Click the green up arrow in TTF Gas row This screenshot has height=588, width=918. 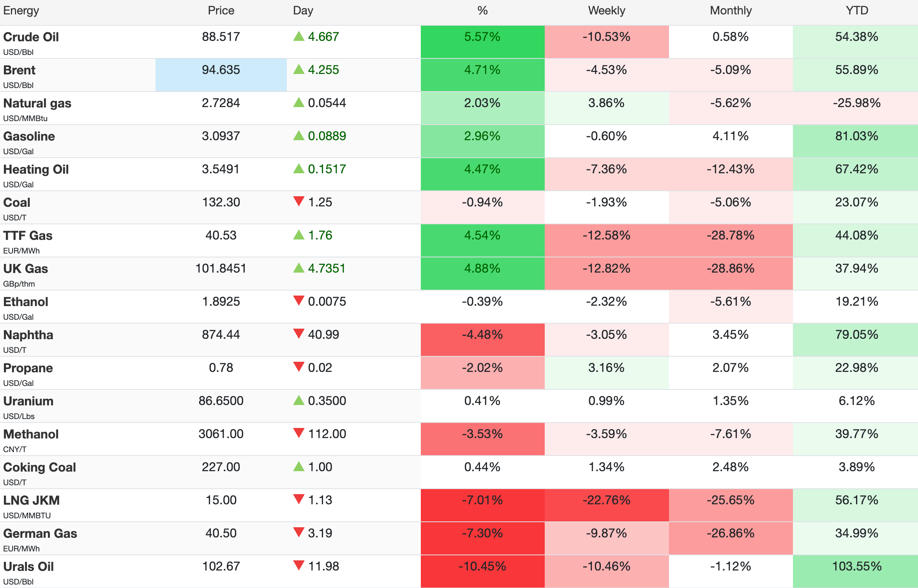(298, 235)
